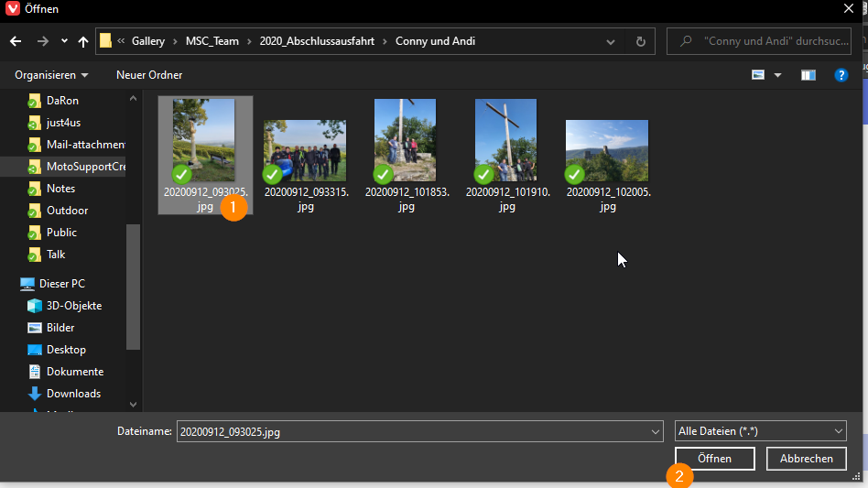
Task: Go forward to the next folder
Action: (43, 41)
